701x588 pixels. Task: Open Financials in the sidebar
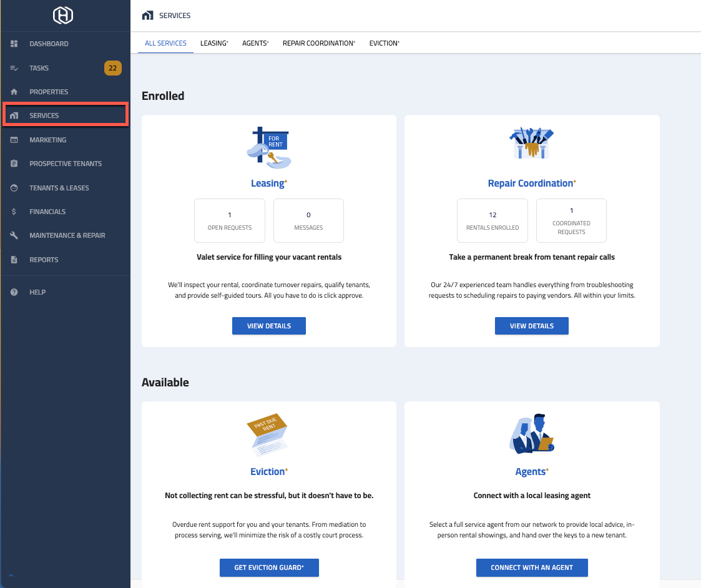coord(66,212)
